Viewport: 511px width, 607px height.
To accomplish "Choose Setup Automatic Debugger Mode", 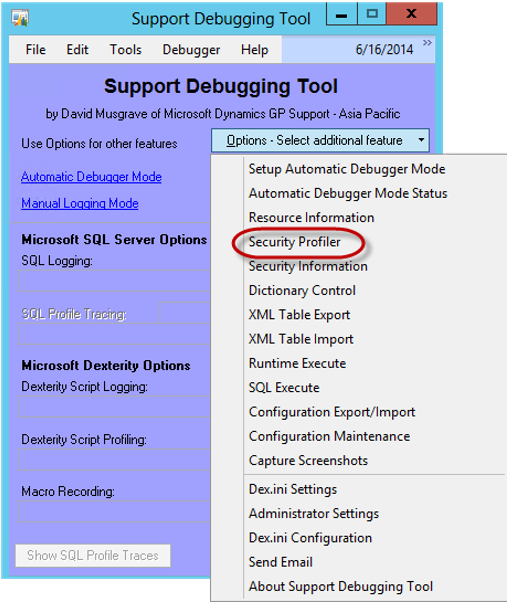I will point(347,169).
